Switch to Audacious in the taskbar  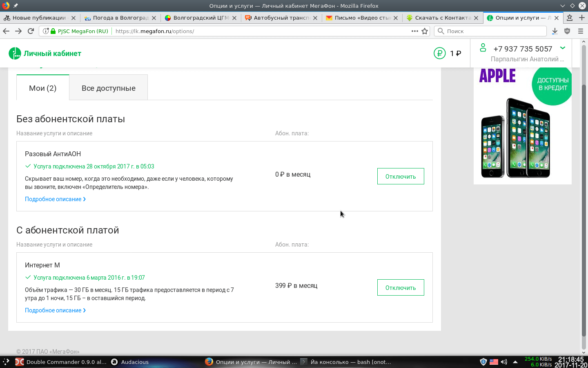(130, 362)
